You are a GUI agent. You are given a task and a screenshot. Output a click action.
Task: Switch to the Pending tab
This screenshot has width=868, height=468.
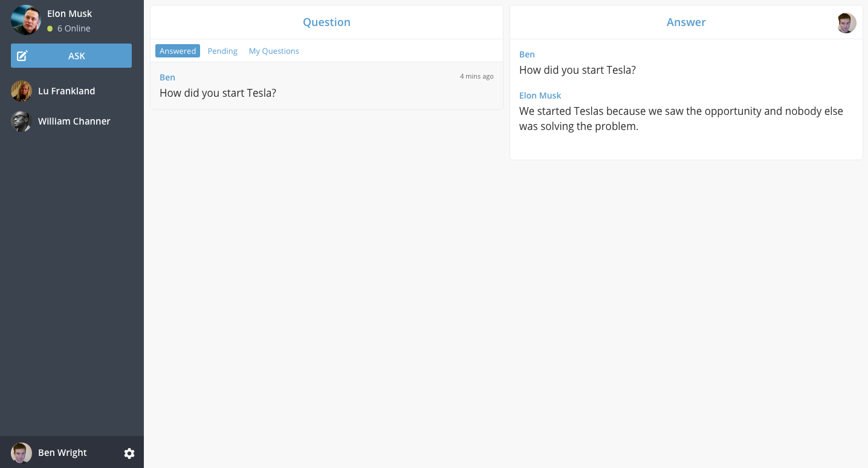coord(222,51)
